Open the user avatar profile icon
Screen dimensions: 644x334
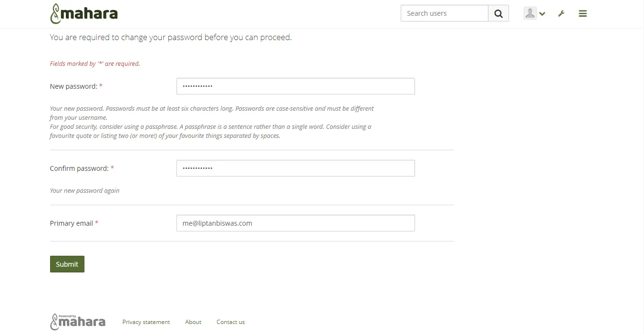pyautogui.click(x=530, y=13)
